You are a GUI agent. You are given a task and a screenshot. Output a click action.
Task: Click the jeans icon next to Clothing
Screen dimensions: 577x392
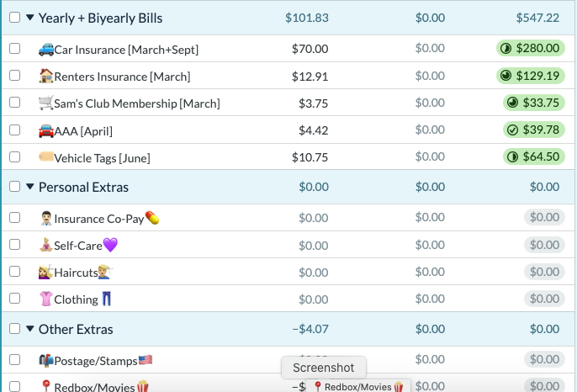coord(107,299)
